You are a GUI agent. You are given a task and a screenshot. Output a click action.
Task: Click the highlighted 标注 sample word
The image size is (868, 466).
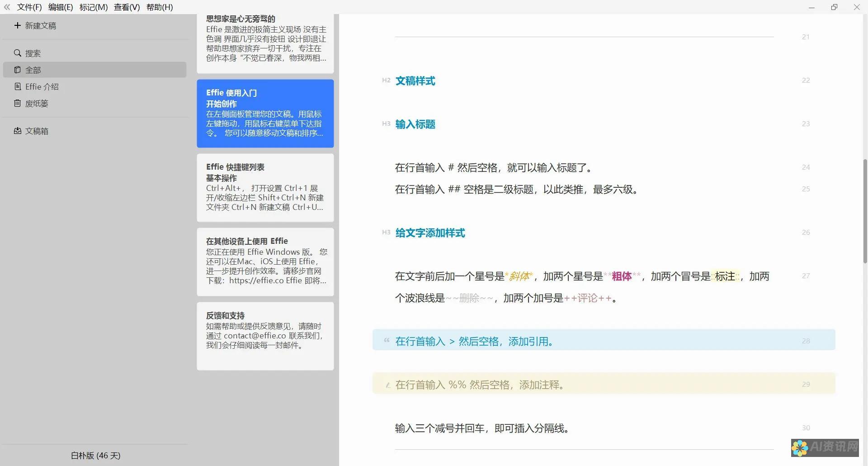click(x=725, y=276)
